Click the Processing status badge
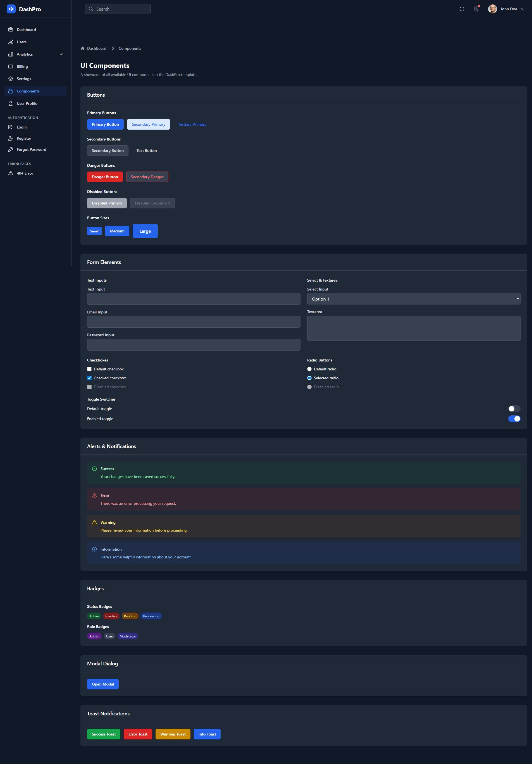Image resolution: width=532 pixels, height=764 pixels. 151,616
